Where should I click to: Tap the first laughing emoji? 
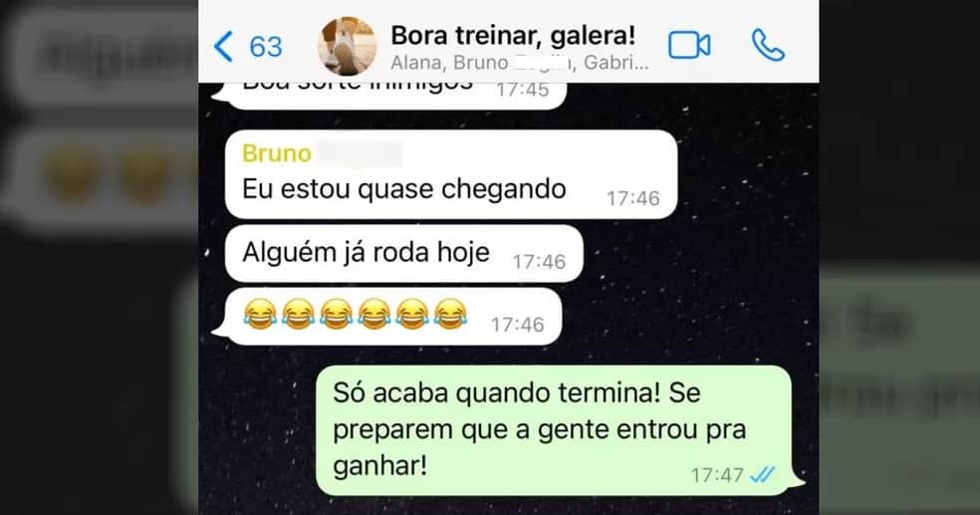coord(260,314)
